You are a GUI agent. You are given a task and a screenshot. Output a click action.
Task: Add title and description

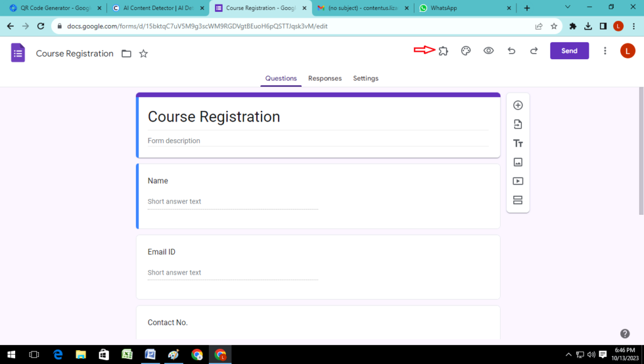518,144
